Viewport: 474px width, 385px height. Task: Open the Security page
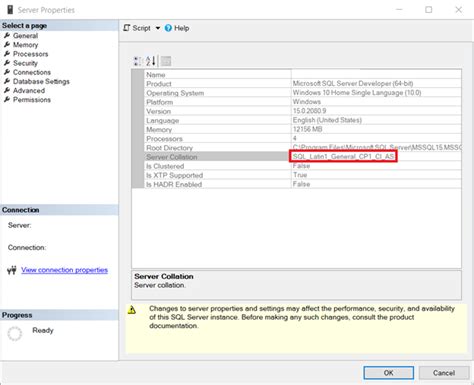coord(25,63)
